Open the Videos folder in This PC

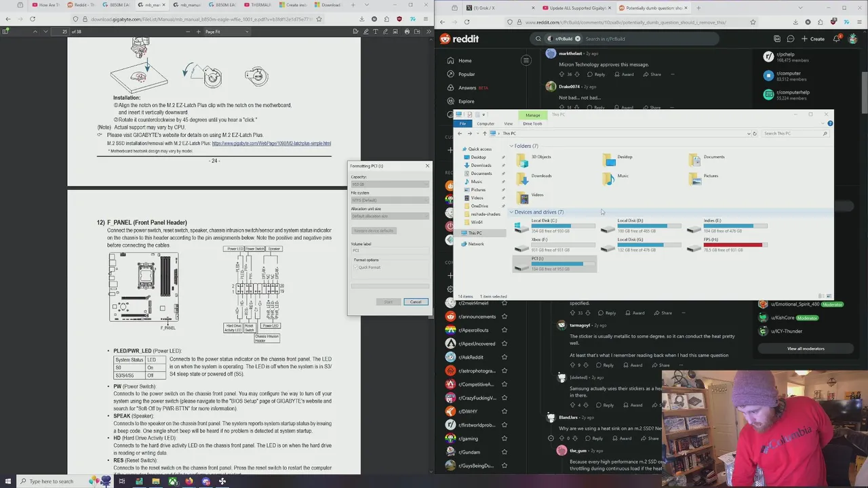click(530, 197)
